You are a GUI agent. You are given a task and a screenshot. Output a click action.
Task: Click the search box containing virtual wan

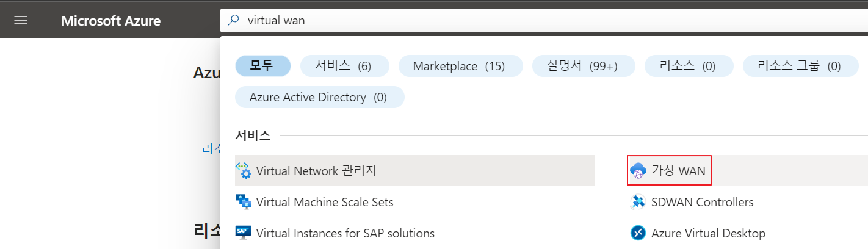[544, 20]
